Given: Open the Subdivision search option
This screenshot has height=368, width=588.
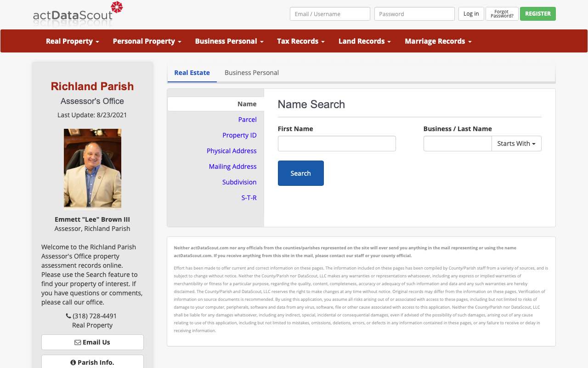Looking at the screenshot, I should [x=239, y=182].
